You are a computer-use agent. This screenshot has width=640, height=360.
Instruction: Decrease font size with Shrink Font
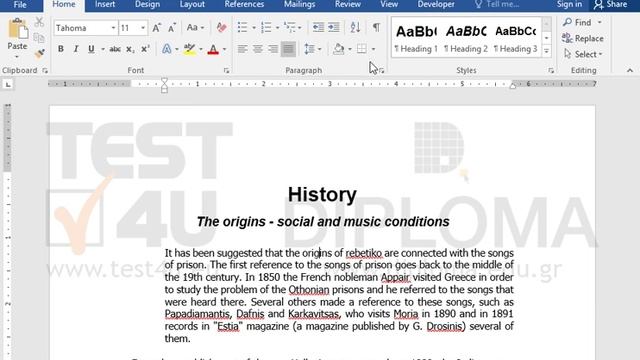pyautogui.click(x=172, y=28)
